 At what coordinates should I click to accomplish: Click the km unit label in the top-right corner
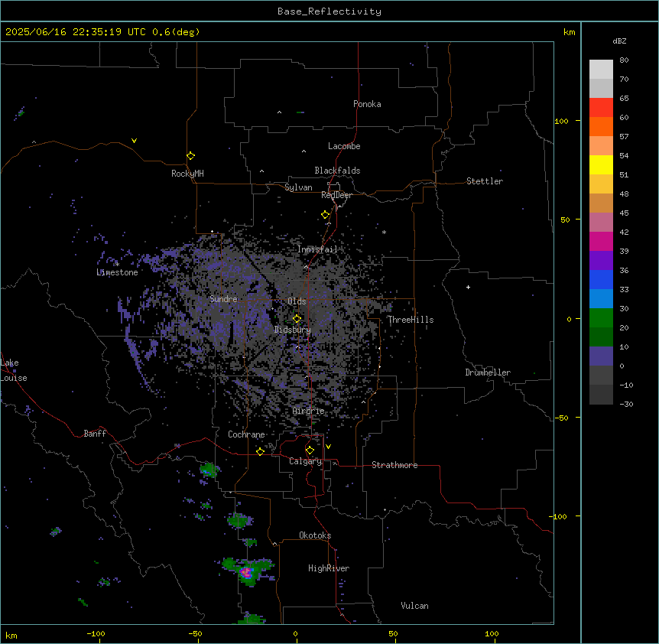(570, 32)
